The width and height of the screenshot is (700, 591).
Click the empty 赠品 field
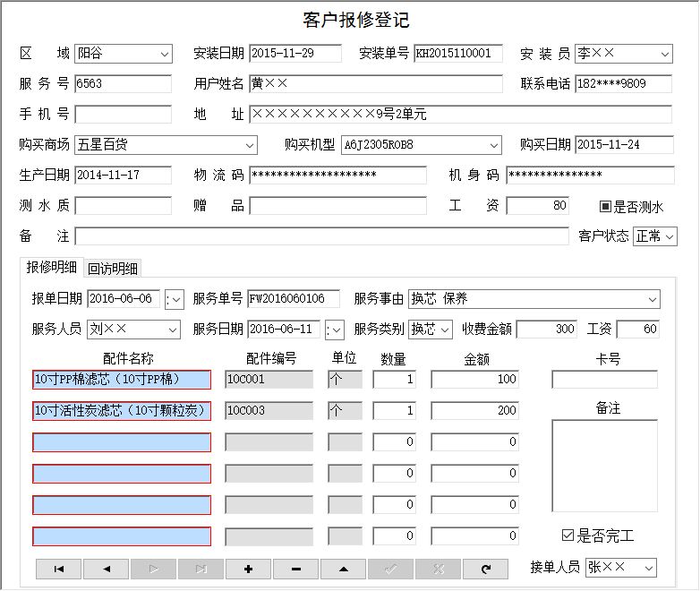pyautogui.click(x=337, y=205)
